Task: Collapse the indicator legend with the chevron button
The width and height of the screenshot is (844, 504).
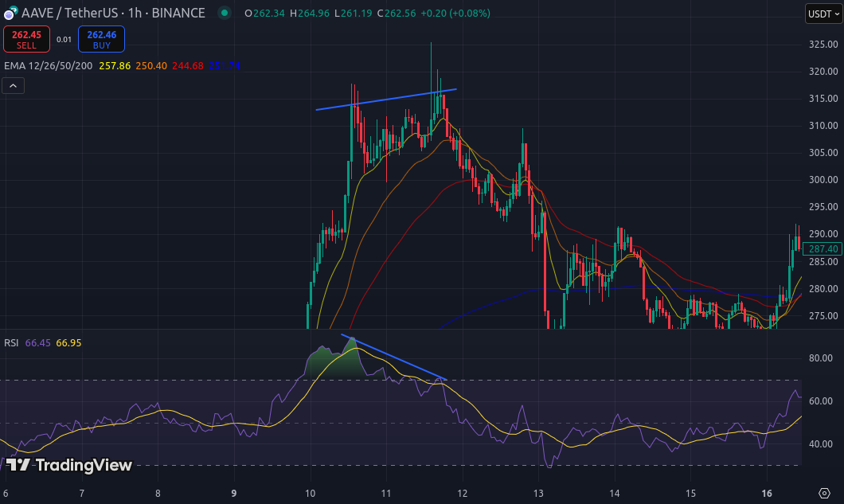Action: [x=13, y=85]
